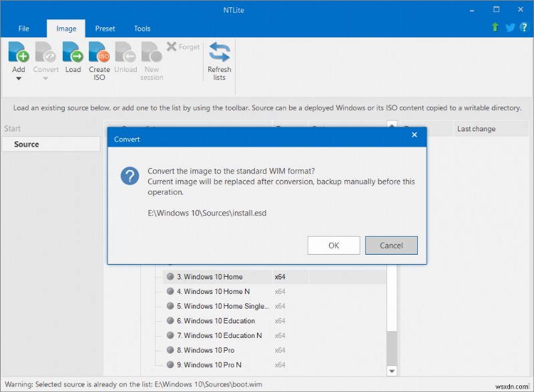Click the Help question mark icon

(x=525, y=28)
